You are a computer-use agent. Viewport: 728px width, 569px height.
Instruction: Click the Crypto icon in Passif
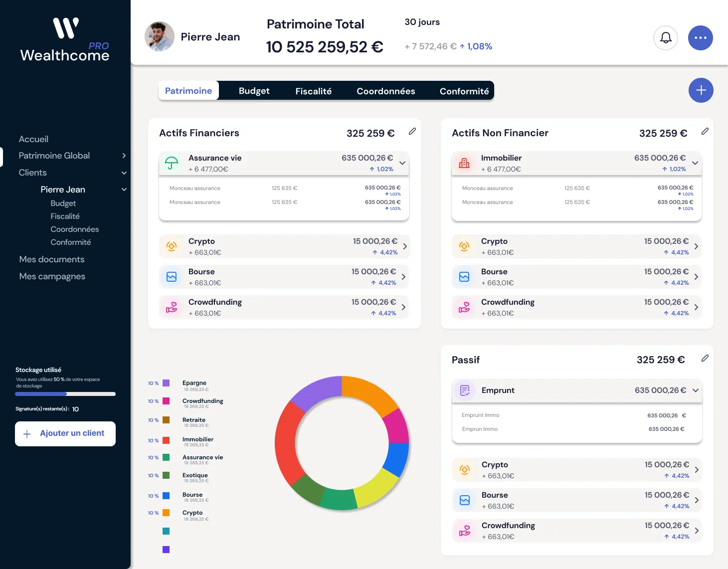(465, 470)
